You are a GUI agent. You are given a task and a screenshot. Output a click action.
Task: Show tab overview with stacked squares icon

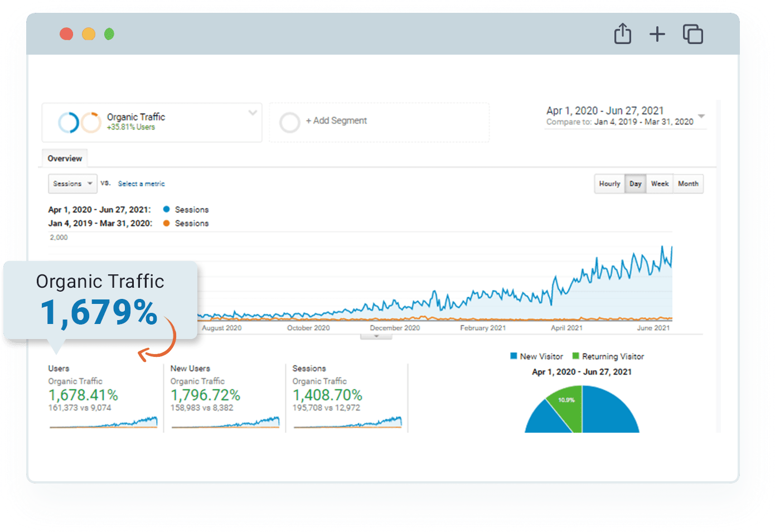[x=693, y=34]
